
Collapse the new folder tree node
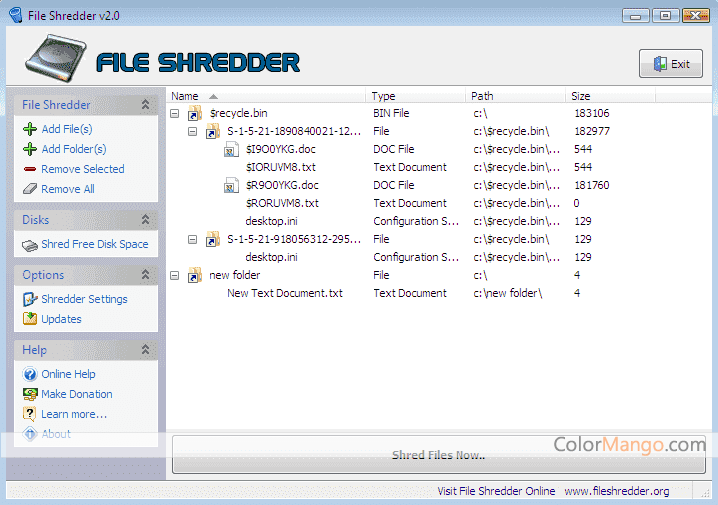pos(176,276)
